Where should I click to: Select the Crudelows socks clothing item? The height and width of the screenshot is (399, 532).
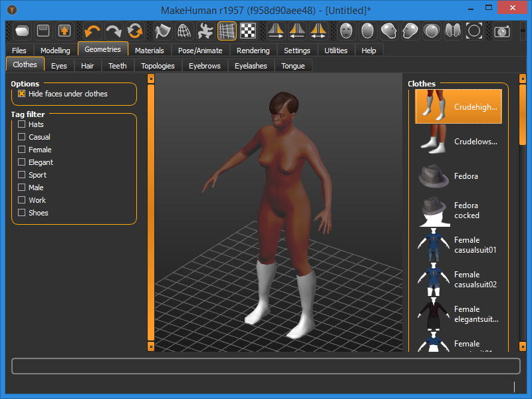coord(458,141)
